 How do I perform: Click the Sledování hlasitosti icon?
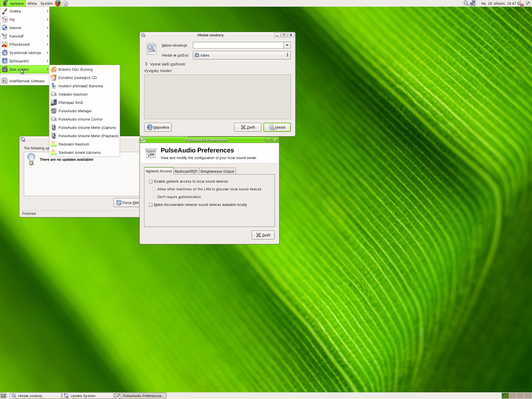click(54, 144)
